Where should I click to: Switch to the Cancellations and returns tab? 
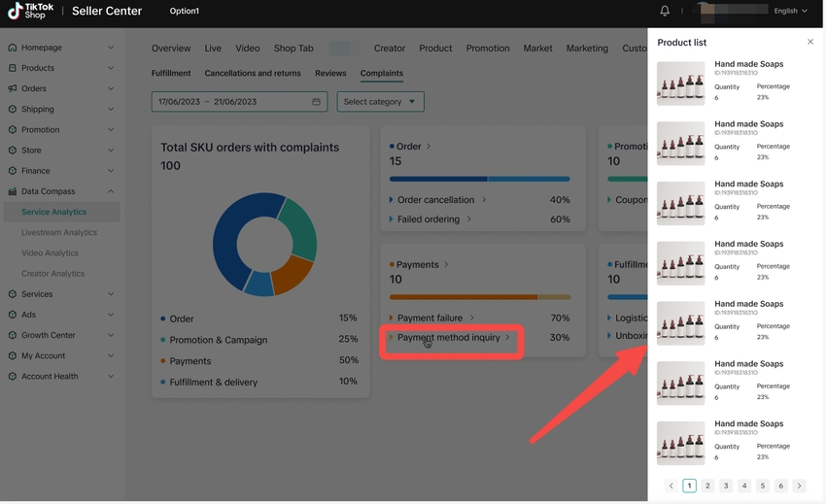coord(253,73)
